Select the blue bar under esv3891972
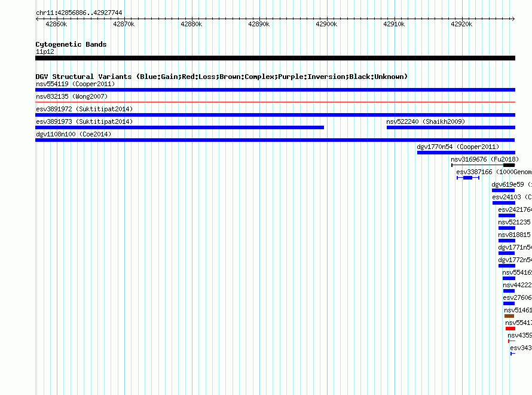This screenshot has height=395, width=532. pyautogui.click(x=275, y=115)
